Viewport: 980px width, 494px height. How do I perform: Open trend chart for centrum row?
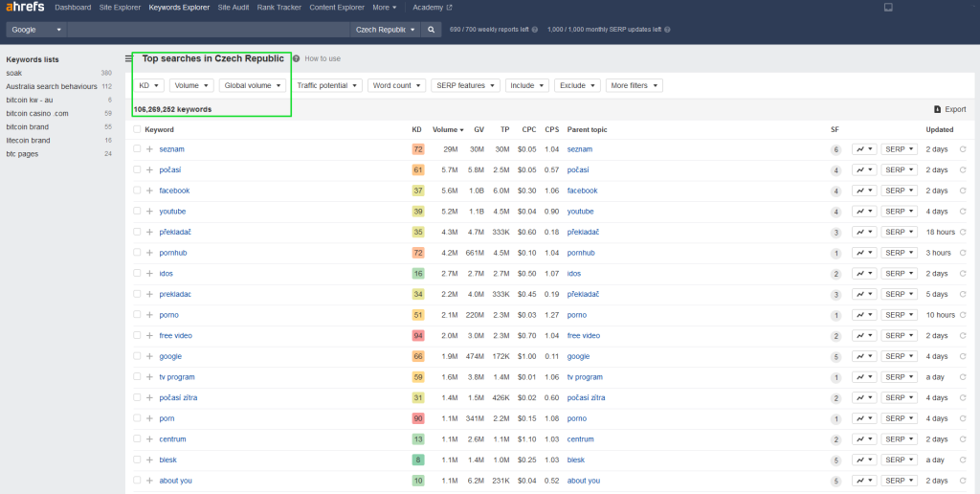tap(864, 439)
